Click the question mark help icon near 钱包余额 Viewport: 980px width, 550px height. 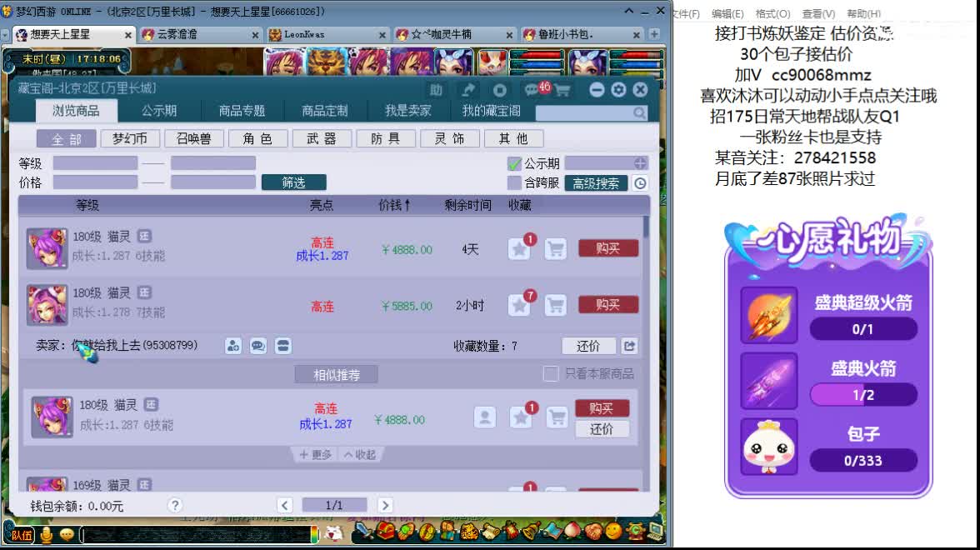pos(173,505)
